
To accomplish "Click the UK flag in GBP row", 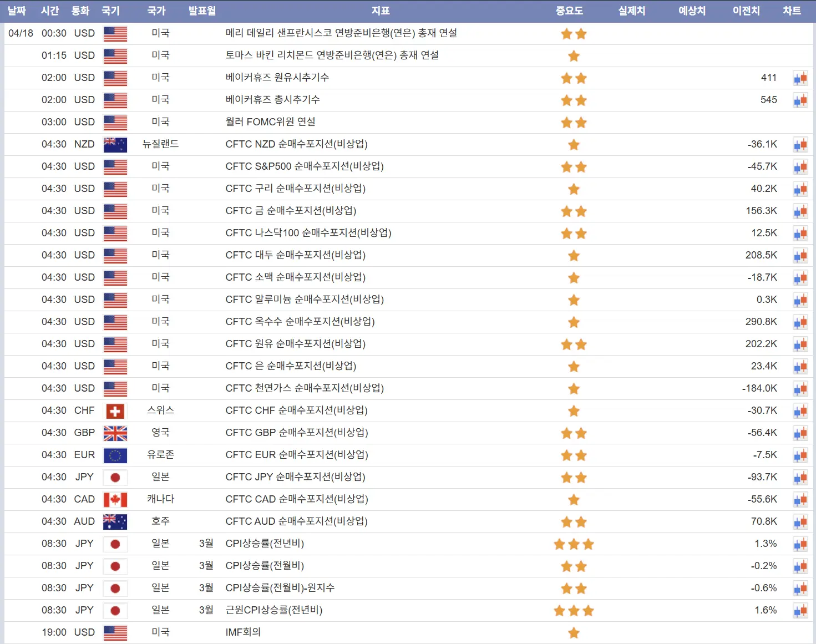I will (115, 433).
